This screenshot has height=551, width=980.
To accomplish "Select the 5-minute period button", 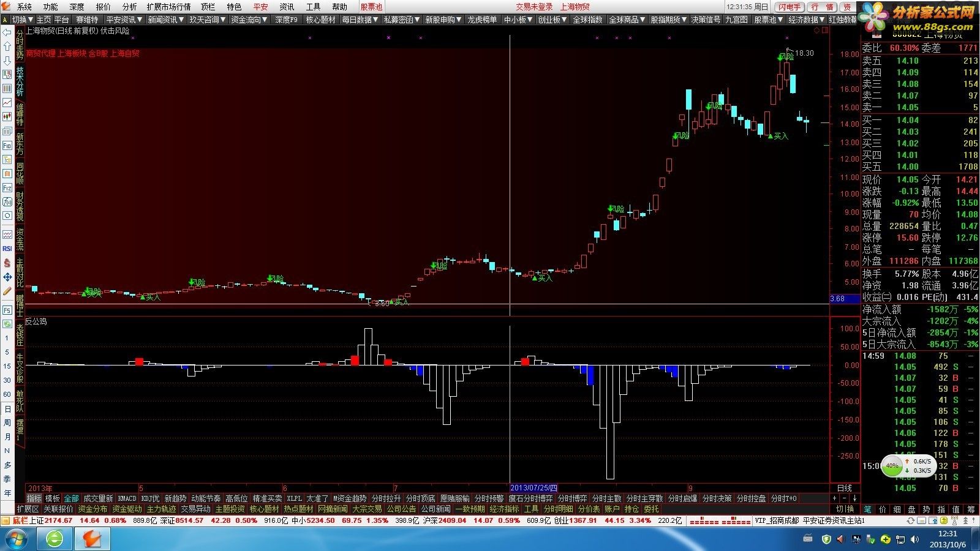I will [7, 352].
